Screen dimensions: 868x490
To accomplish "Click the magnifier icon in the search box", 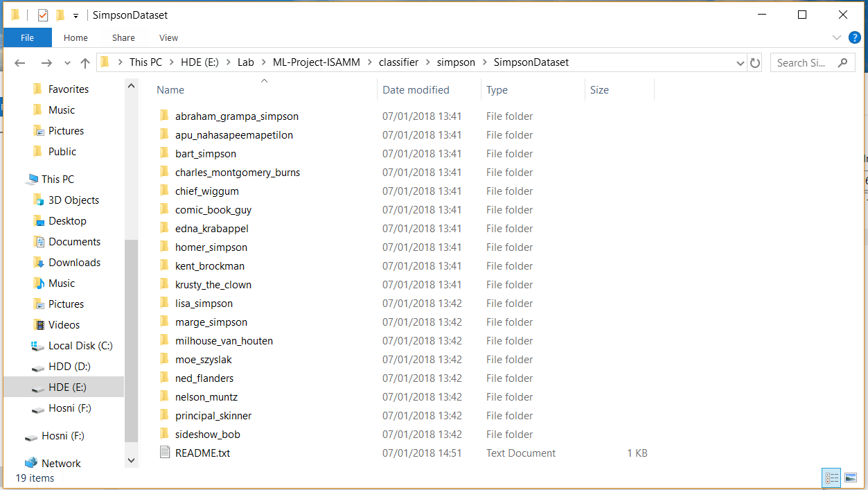I will point(842,62).
